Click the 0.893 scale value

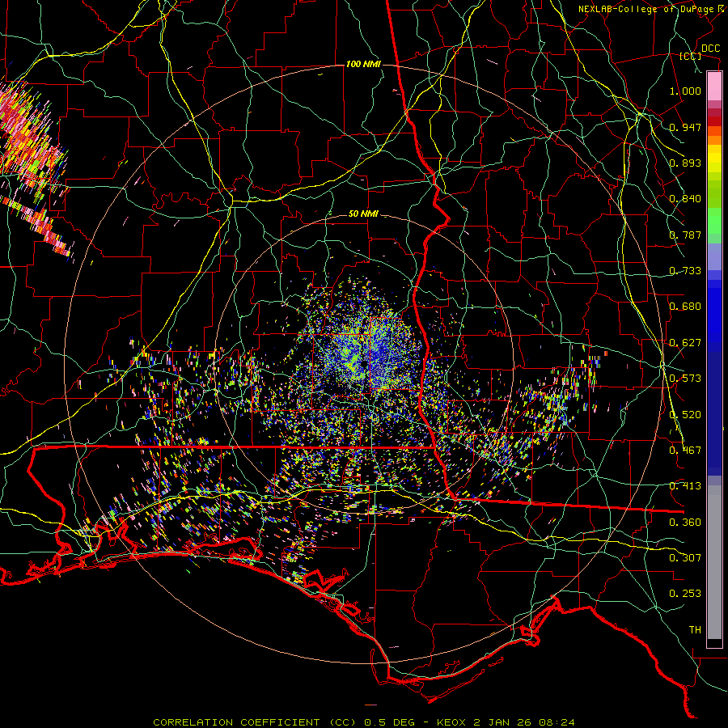(x=685, y=163)
